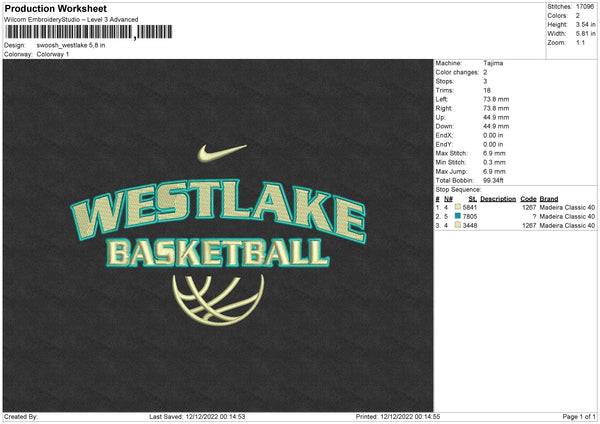Click 'Wilcom EmbroideryStudio – Level 3 Advanced' text
Screen dimensions: 600x424
(x=71, y=20)
